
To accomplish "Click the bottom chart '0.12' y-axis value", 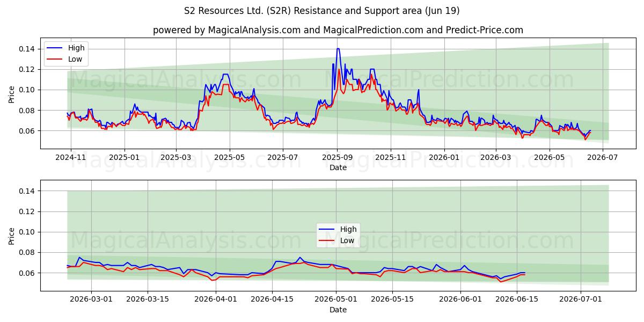I will coord(27,211).
